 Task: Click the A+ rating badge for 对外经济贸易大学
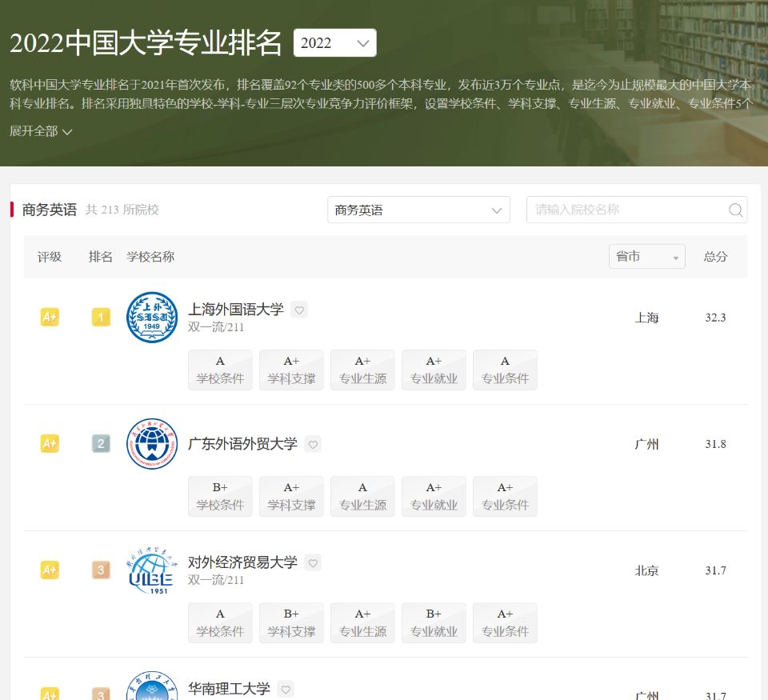click(50, 570)
